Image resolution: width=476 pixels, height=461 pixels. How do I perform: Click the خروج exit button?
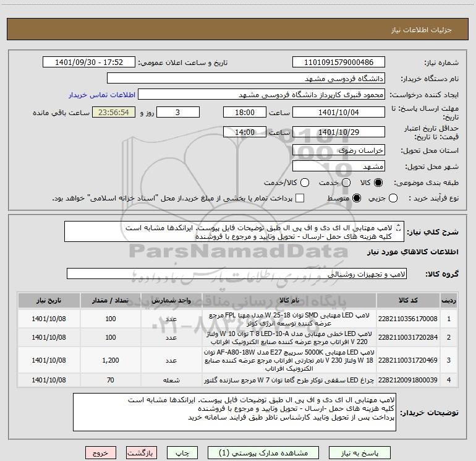101,453
